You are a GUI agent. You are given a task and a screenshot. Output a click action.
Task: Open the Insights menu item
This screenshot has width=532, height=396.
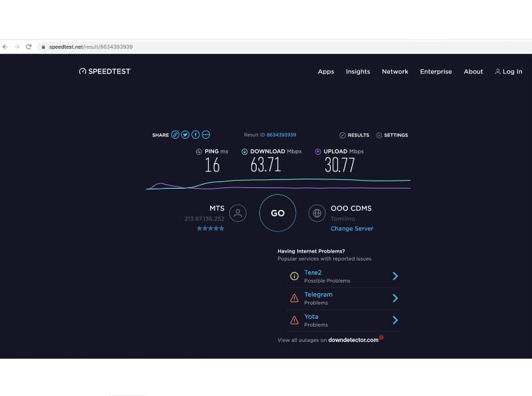coord(358,72)
